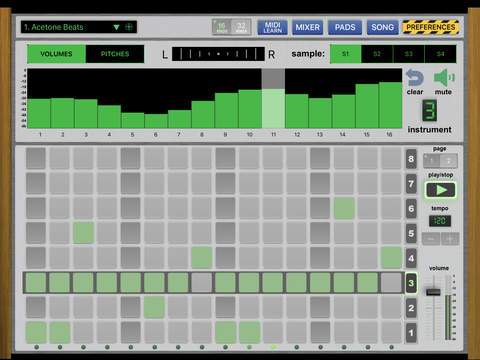
Task: Click the clear undo arrow icon
Action: click(x=415, y=78)
